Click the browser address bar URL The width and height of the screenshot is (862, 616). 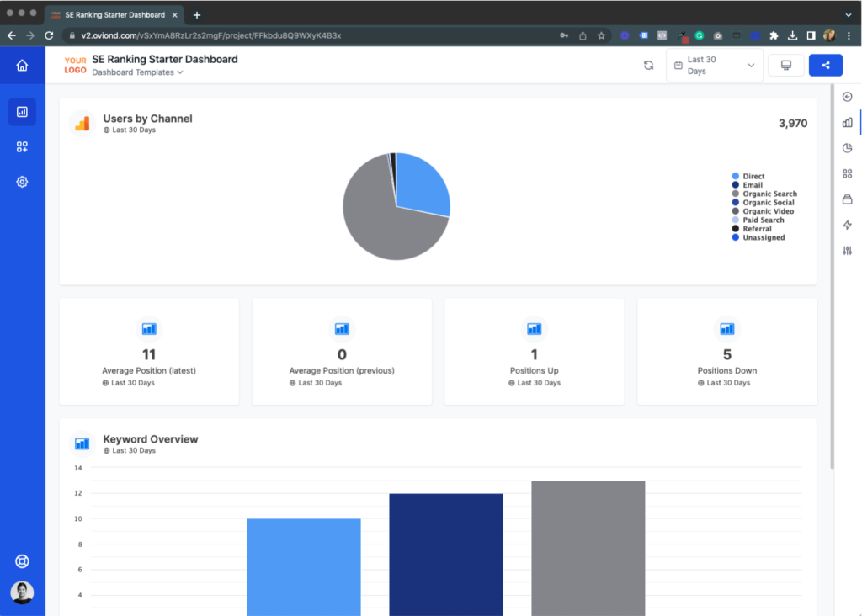(211, 35)
